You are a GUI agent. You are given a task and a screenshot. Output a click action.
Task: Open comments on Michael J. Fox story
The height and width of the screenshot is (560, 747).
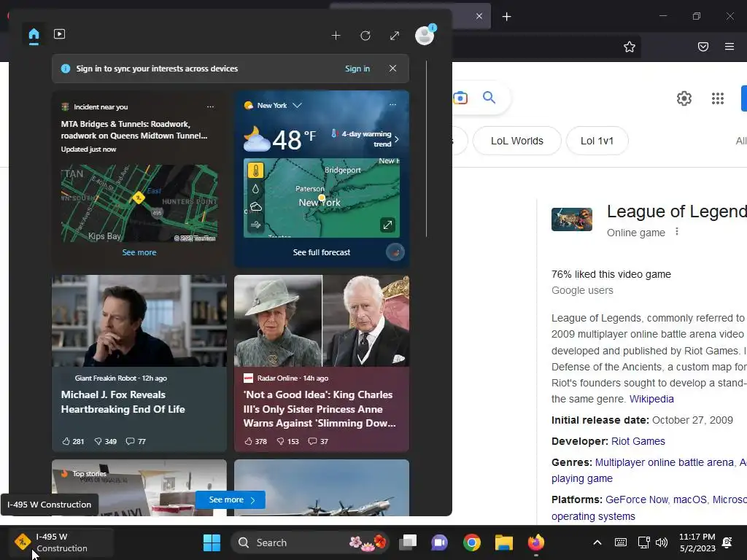click(x=136, y=441)
